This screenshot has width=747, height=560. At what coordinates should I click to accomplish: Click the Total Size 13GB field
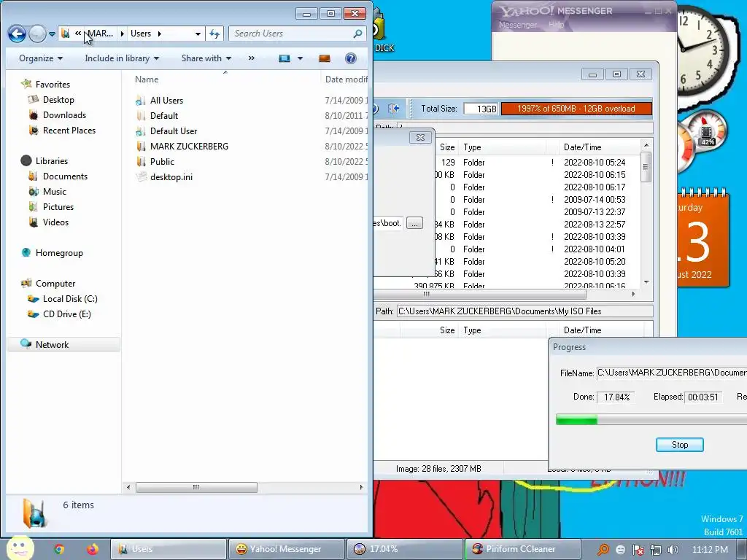coord(481,109)
